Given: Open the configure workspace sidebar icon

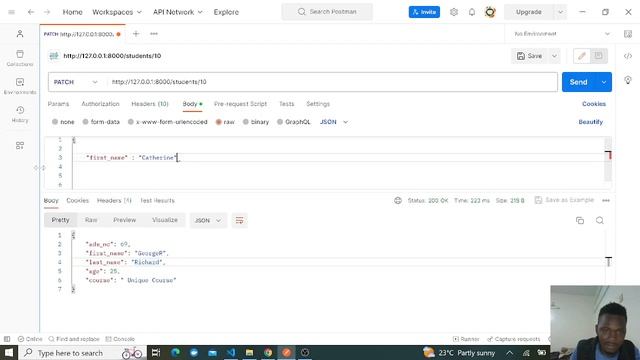Looking at the screenshot, I should [20, 145].
